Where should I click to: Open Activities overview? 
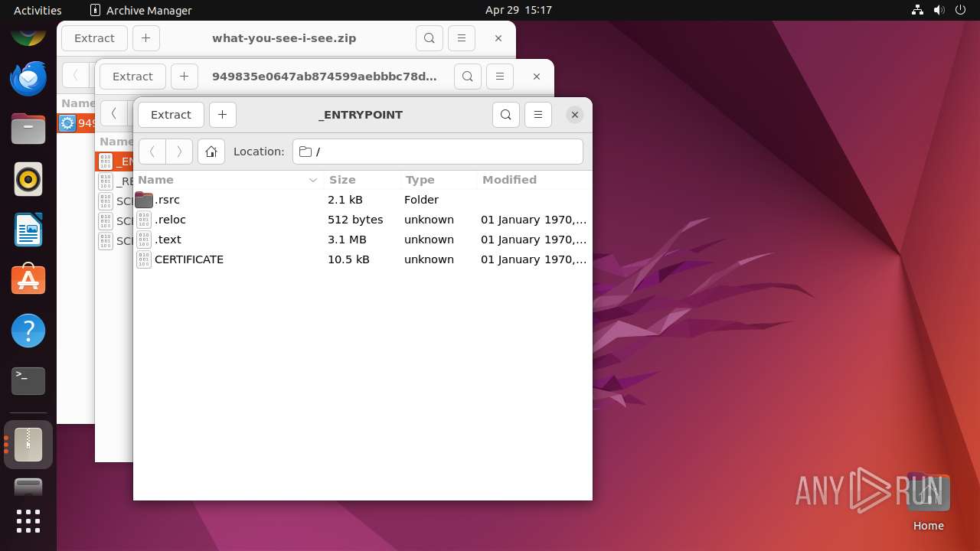[x=38, y=10]
